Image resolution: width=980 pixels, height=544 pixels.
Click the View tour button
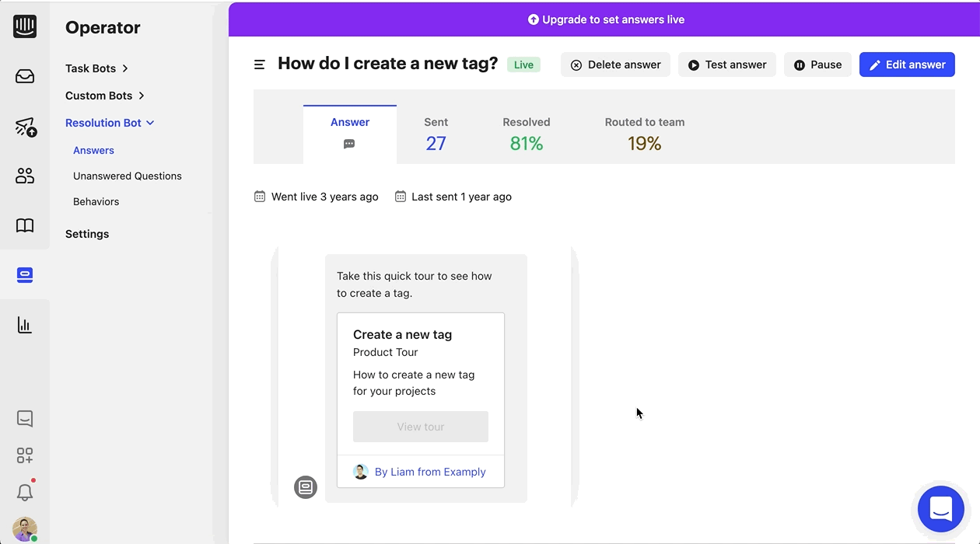421,427
